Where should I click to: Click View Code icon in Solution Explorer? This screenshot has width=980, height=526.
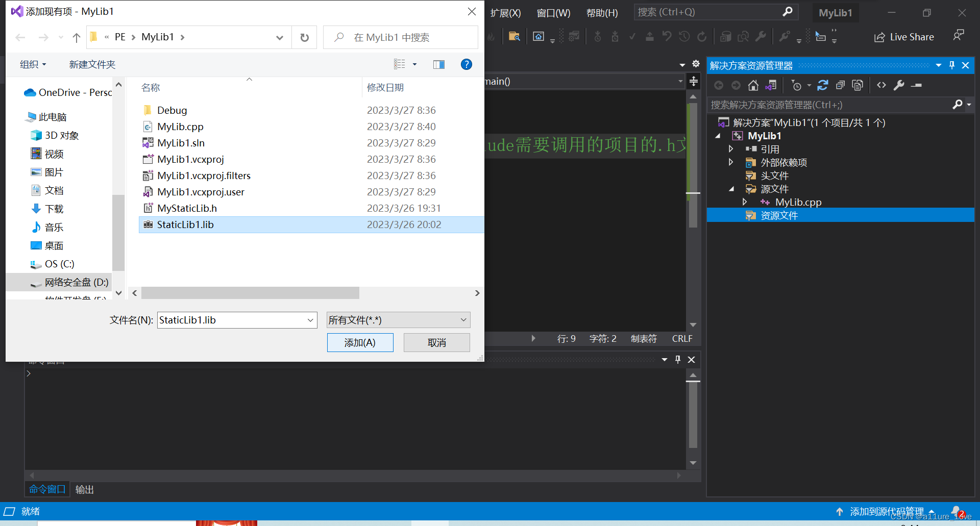[x=881, y=85]
